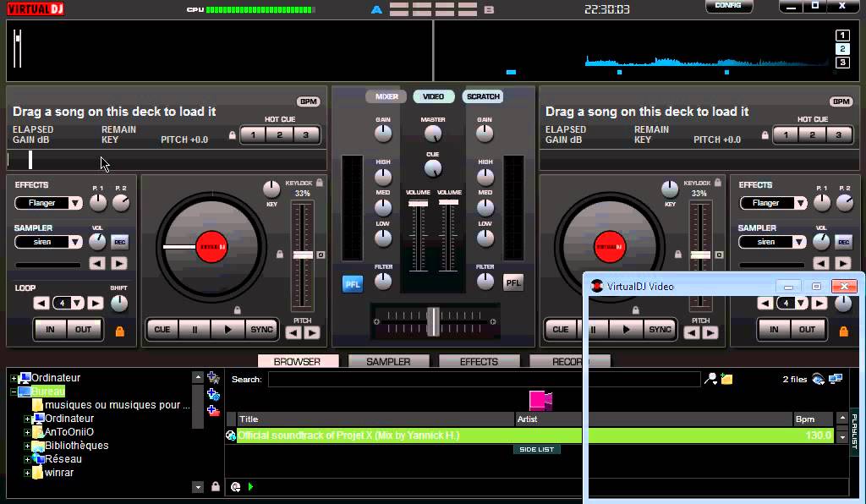The width and height of the screenshot is (866, 504).
Task: Nudge right deck pitch down arrow
Action: 692,333
